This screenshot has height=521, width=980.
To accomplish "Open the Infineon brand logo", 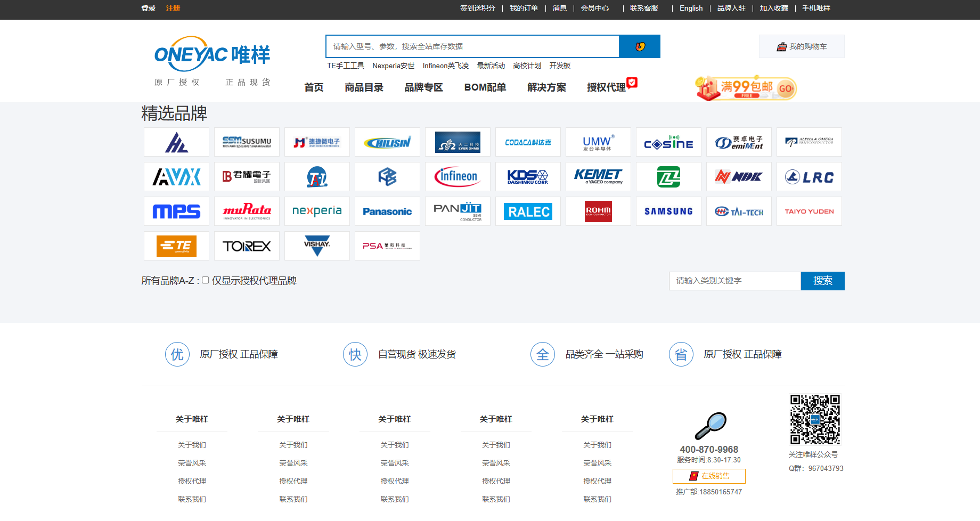I will (x=458, y=176).
